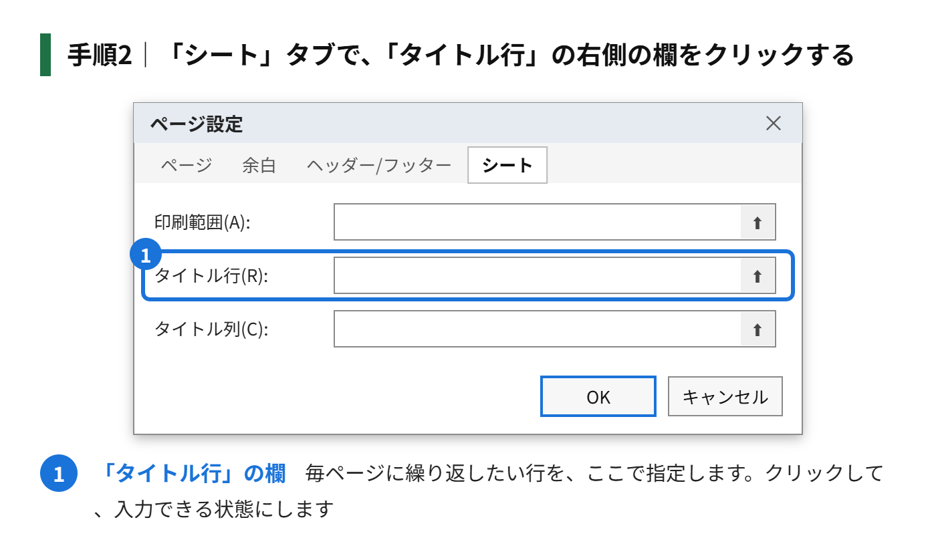Click the キャンセル button
Screen dimensions: 936x560
[x=725, y=396]
